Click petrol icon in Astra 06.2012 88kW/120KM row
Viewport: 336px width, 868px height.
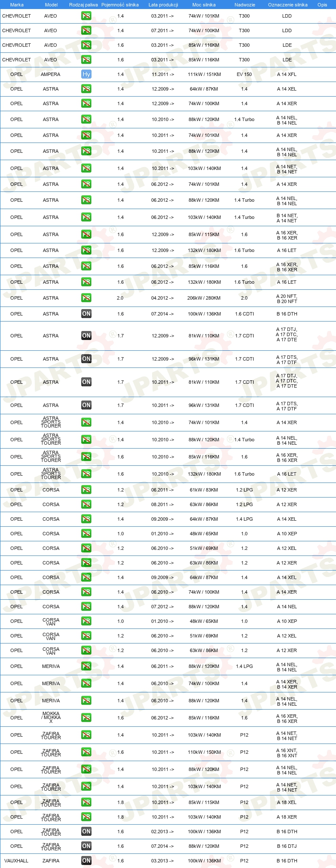pos(86,200)
